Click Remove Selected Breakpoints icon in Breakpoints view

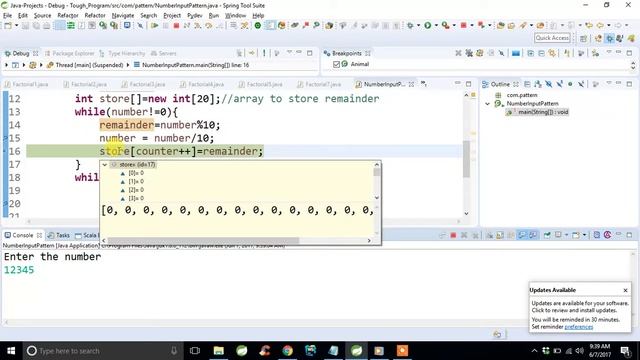point(458,53)
